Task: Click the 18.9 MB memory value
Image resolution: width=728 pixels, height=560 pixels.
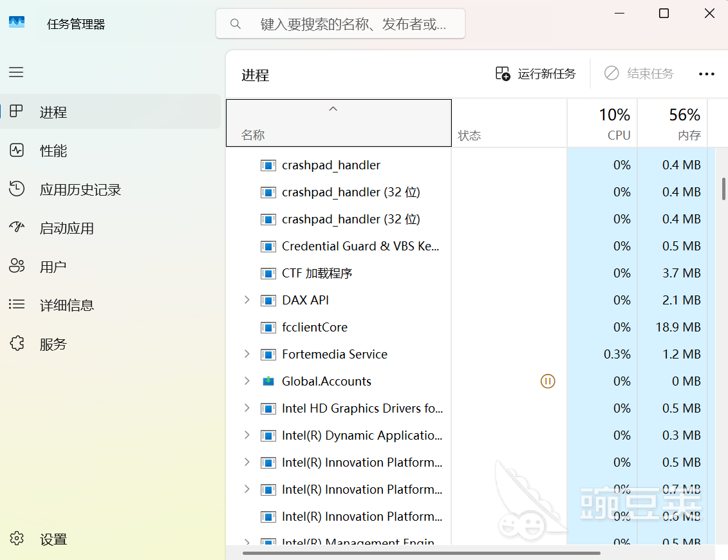Action: 678,327
